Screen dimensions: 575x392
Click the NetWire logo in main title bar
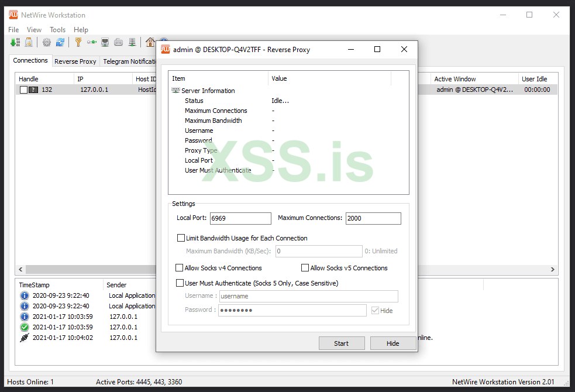coord(13,15)
